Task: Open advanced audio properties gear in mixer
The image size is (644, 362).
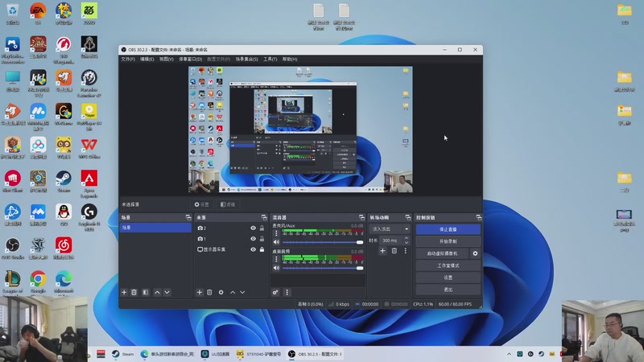Action: coord(275,292)
